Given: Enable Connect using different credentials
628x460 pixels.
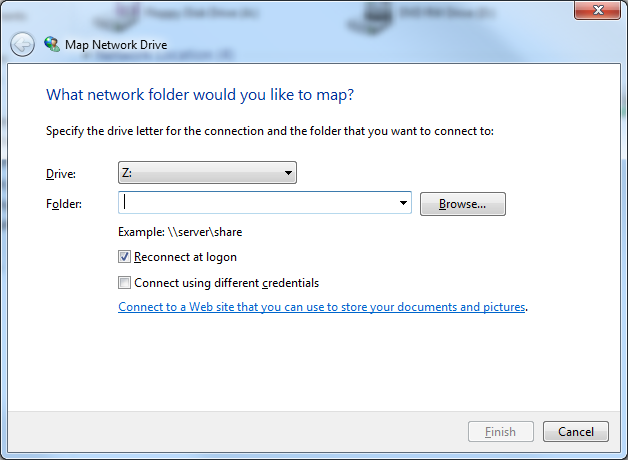Looking at the screenshot, I should point(124,283).
